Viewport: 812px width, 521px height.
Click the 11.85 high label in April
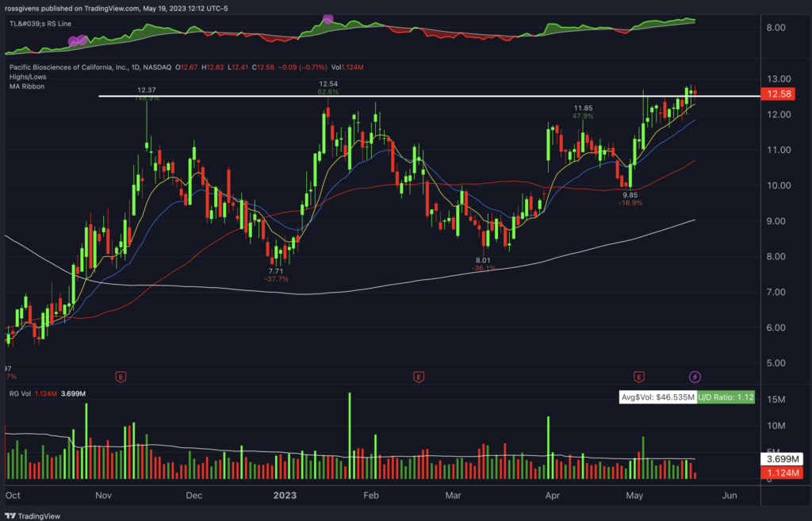tap(583, 108)
